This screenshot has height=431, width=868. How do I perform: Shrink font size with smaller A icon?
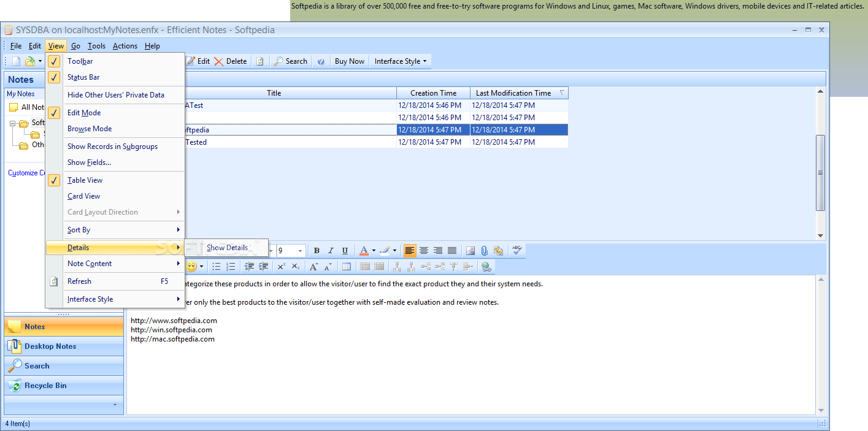[x=328, y=267]
